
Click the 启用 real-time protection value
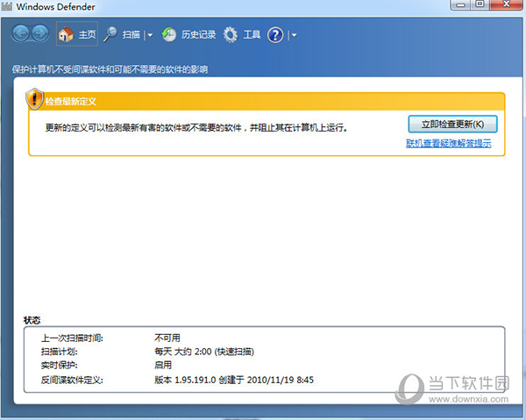(163, 365)
